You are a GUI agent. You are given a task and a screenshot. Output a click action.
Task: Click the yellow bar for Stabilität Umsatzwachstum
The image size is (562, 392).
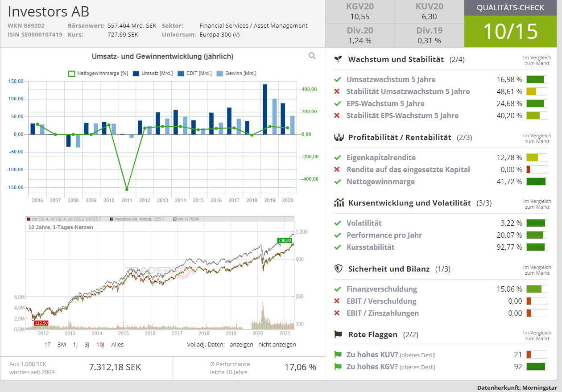click(x=537, y=91)
